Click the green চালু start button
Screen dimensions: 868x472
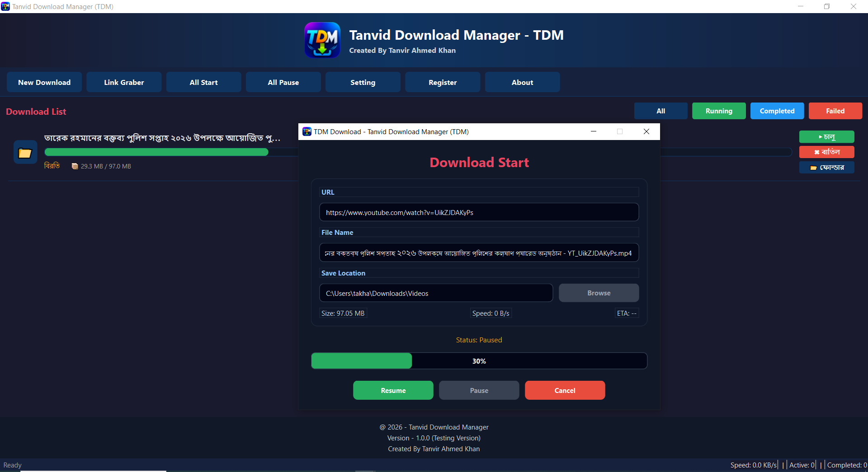pyautogui.click(x=827, y=136)
